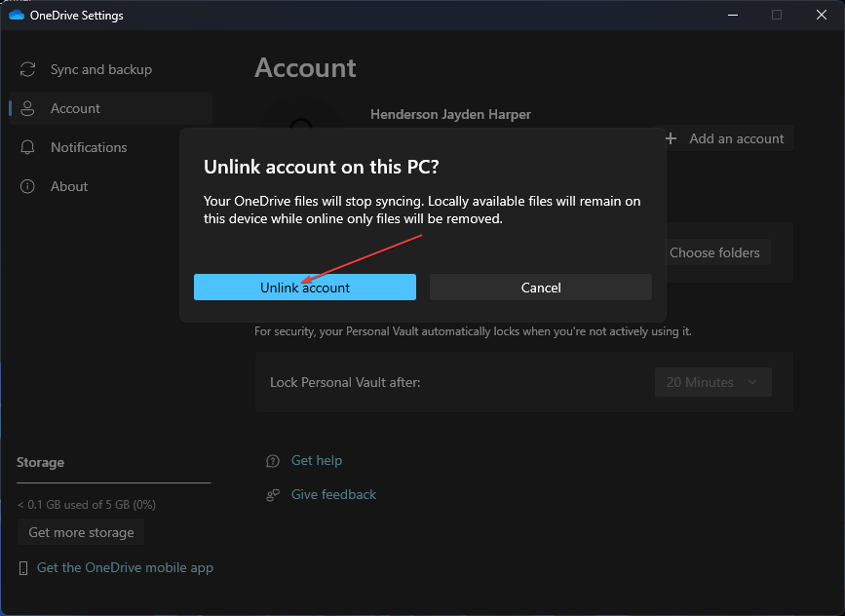Open the Lock Personal Vault duration dropdown
Image resolution: width=845 pixels, height=616 pixels.
(712, 381)
